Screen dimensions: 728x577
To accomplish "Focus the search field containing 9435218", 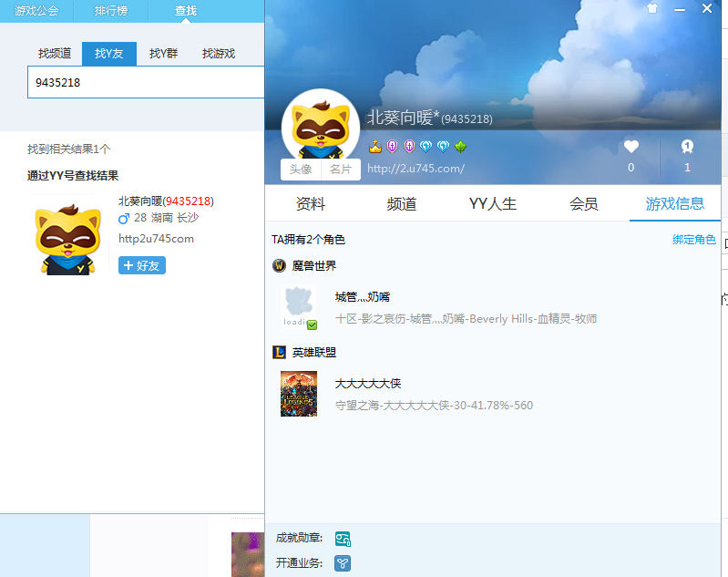I will point(146,82).
